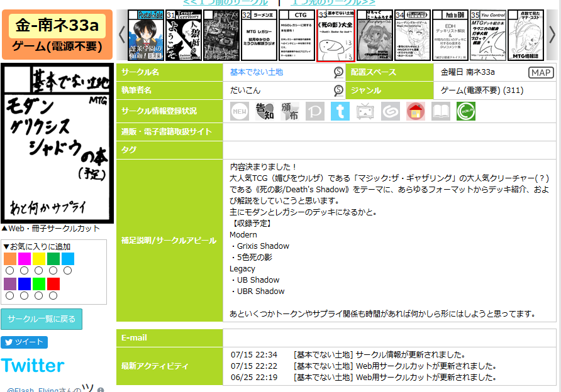Click search icon beside circle name 基本でない土地
Image resolution: width=561 pixels, height=392 pixels.
(x=338, y=72)
